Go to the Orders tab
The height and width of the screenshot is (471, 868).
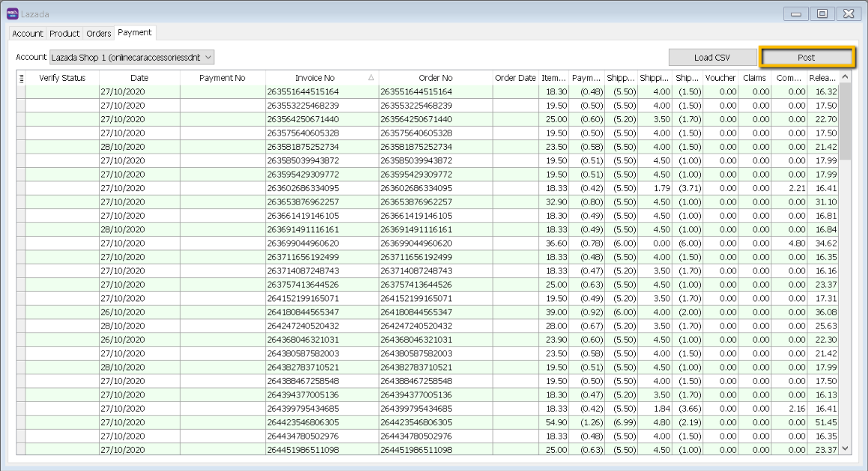(99, 34)
